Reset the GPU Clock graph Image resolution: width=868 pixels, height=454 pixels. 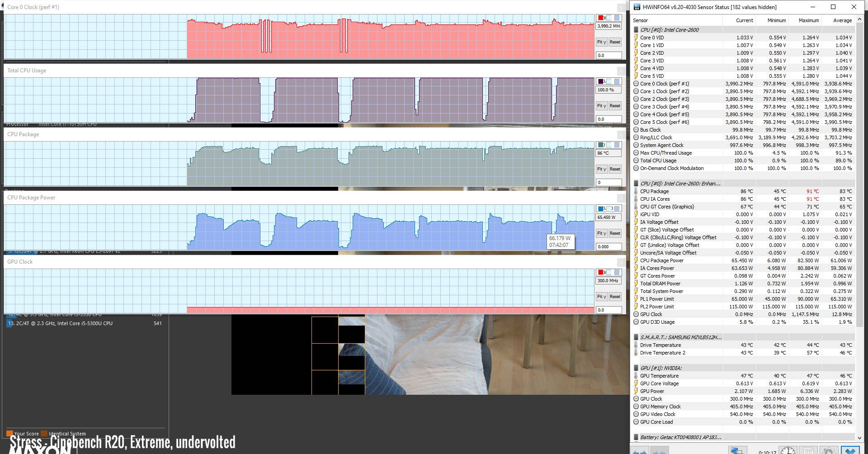615,297
